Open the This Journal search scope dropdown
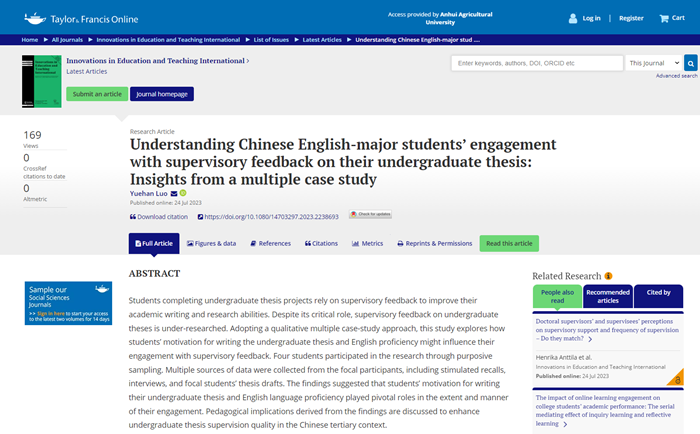 click(x=652, y=63)
